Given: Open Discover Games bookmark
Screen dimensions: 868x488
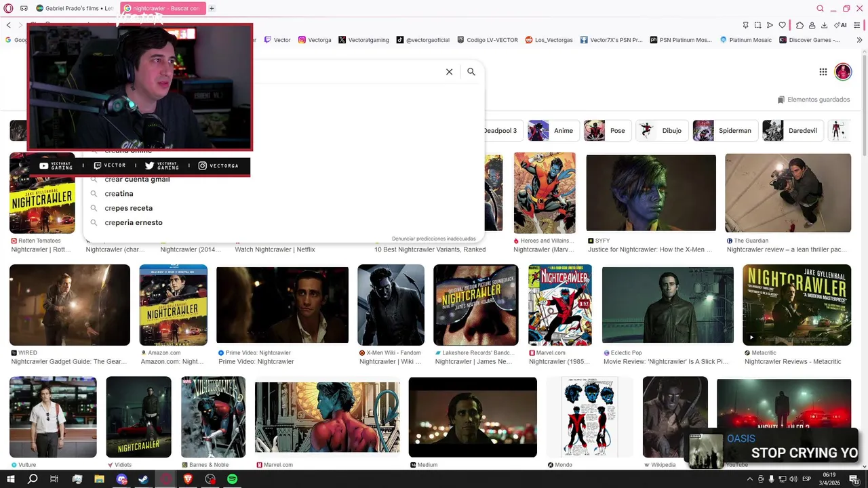Looking at the screenshot, I should pyautogui.click(x=810, y=40).
